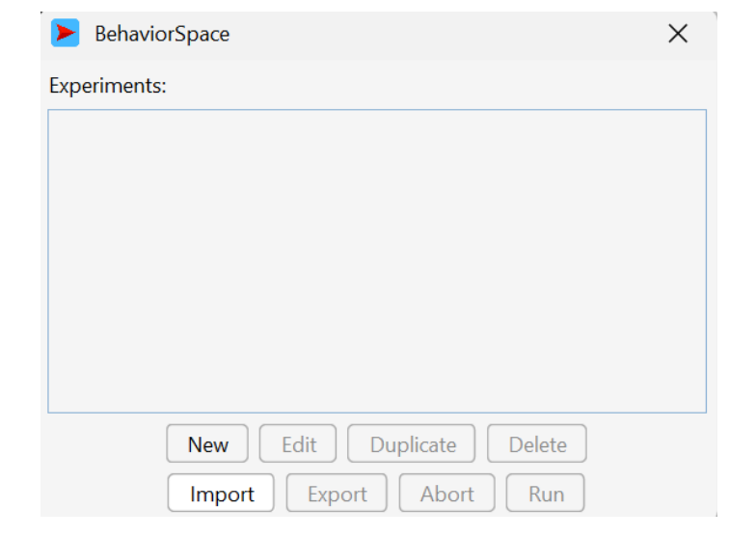
Task: Click the BehaviorSpace window title text
Action: (162, 34)
